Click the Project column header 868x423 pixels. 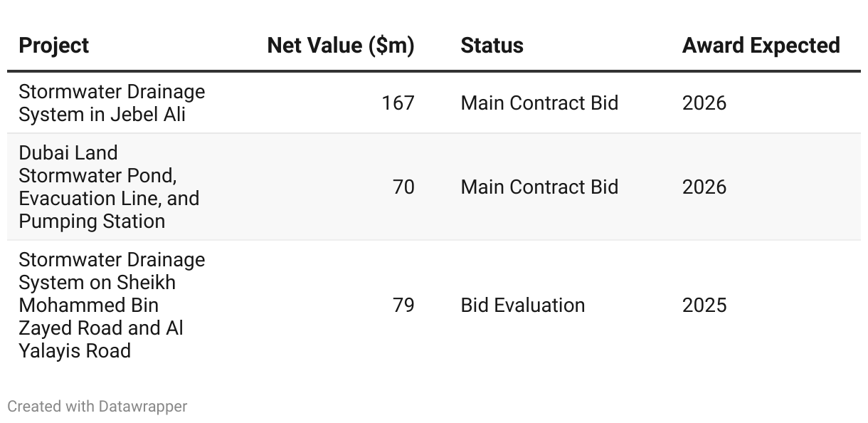[54, 46]
